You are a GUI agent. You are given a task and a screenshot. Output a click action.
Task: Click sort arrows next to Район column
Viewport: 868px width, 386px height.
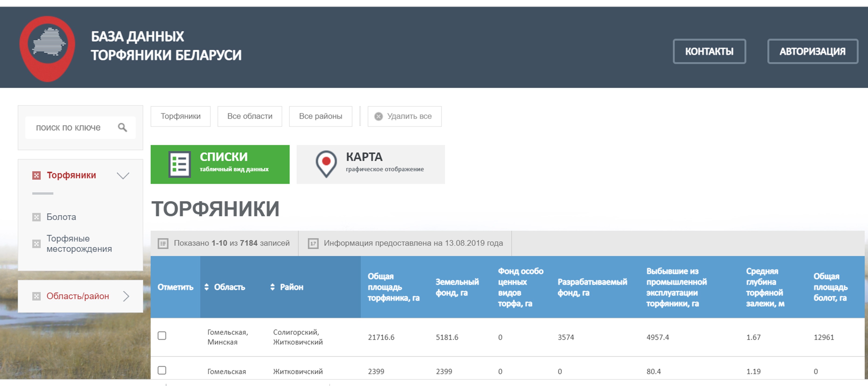point(272,287)
